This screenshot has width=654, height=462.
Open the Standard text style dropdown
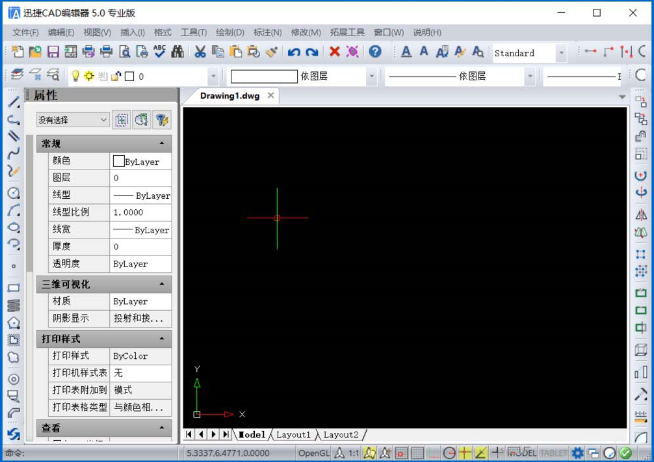(x=561, y=52)
